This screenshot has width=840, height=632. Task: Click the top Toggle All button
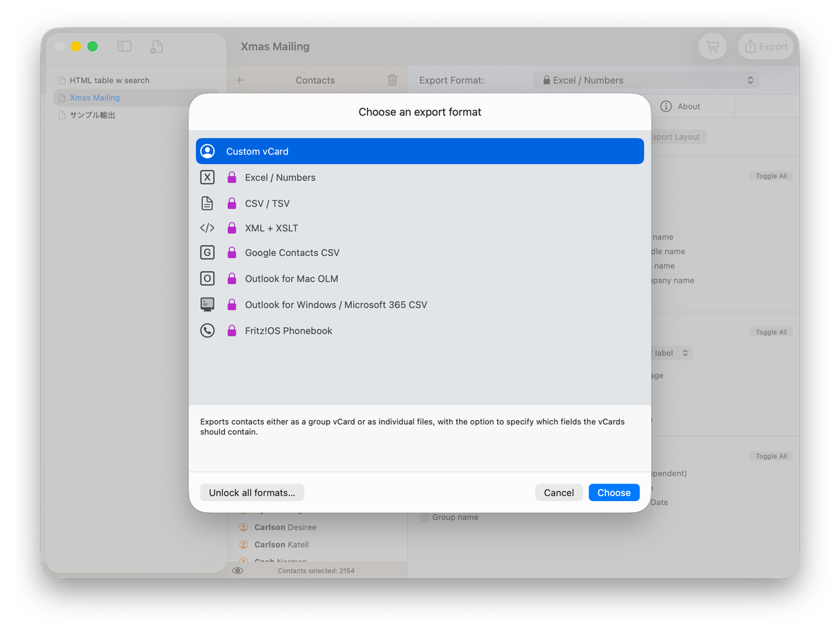tap(771, 176)
